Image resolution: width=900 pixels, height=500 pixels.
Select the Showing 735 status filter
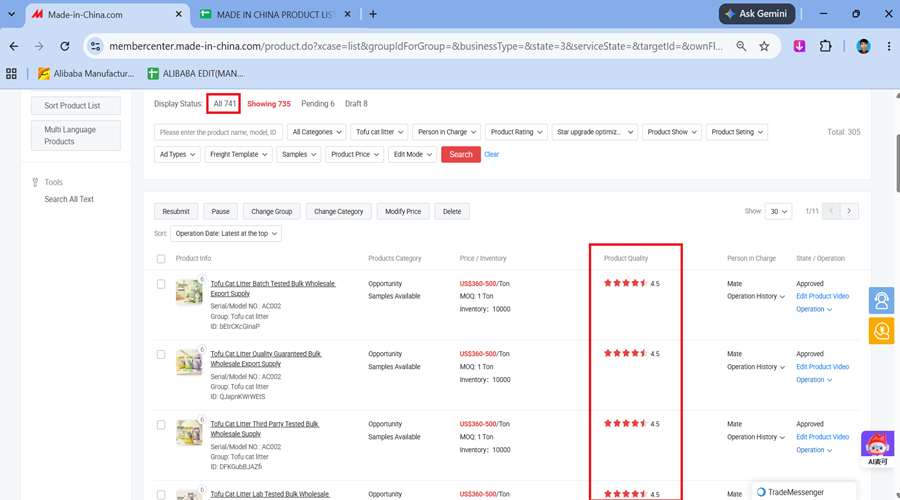tap(269, 104)
